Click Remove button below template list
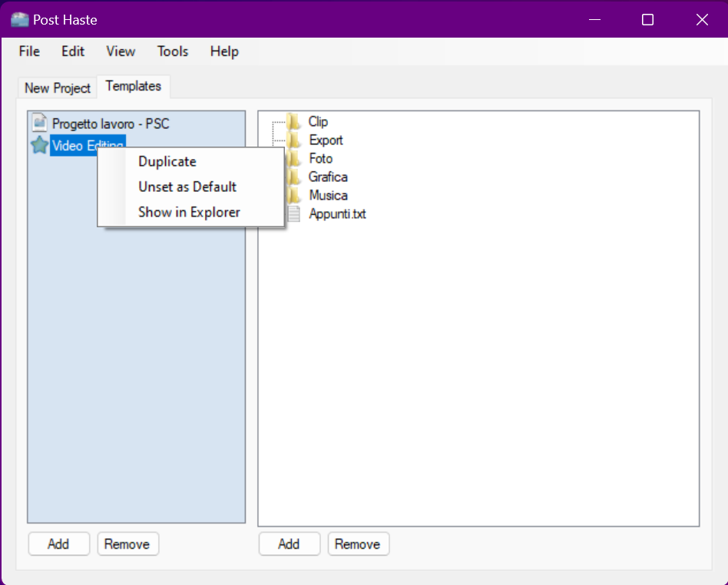The width and height of the screenshot is (728, 585). click(127, 544)
